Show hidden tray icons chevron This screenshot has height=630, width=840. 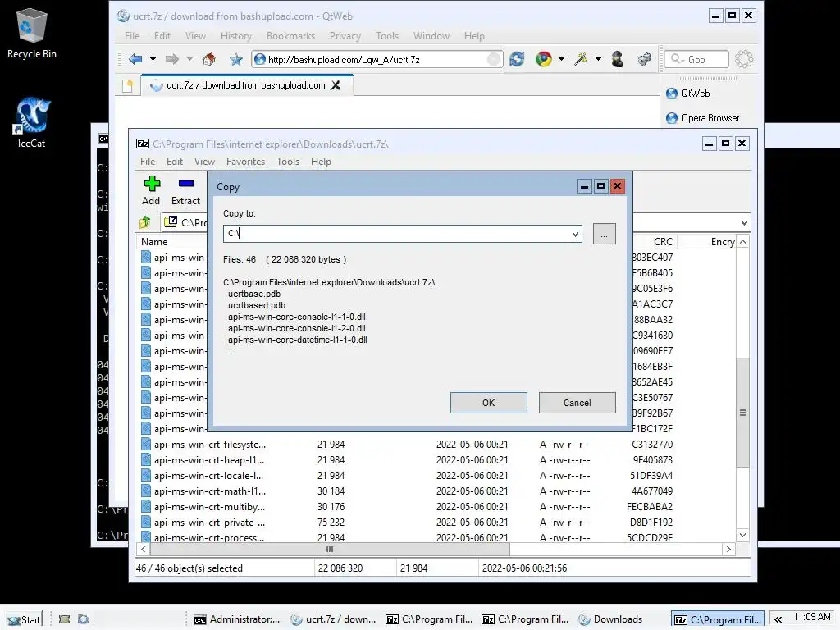click(778, 619)
